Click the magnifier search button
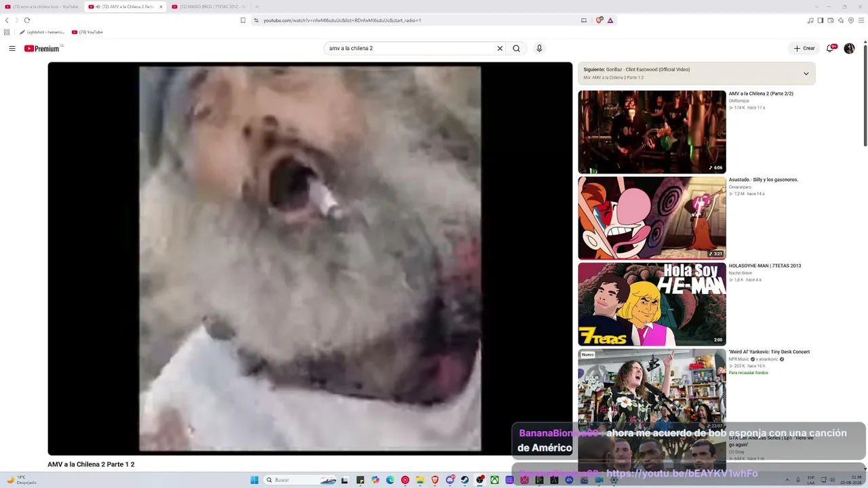The image size is (868, 488). pyautogui.click(x=516, y=49)
